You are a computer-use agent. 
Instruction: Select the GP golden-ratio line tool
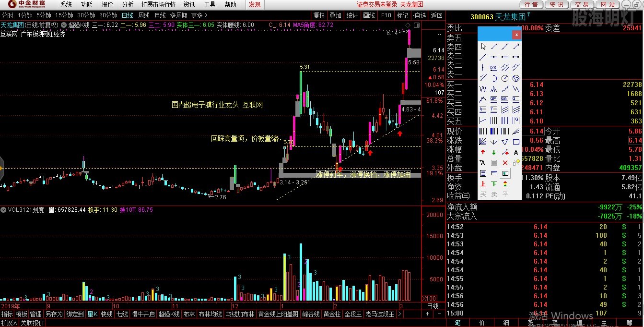pyautogui.click(x=493, y=99)
